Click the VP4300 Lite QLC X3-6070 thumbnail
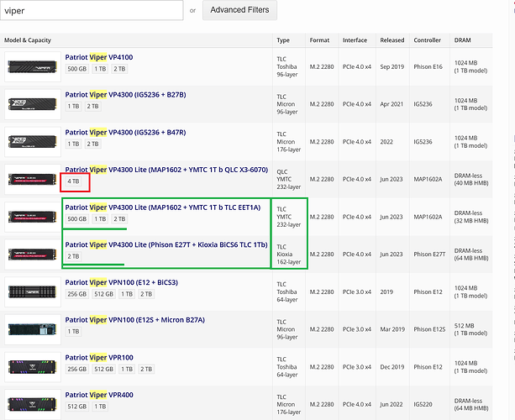 pos(33,179)
